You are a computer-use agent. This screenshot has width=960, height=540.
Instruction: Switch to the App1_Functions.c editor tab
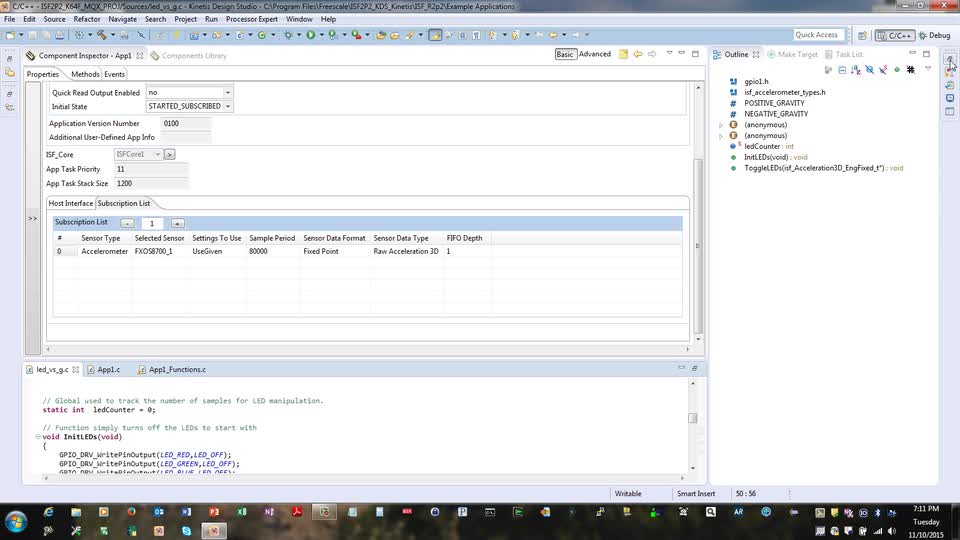tap(176, 369)
